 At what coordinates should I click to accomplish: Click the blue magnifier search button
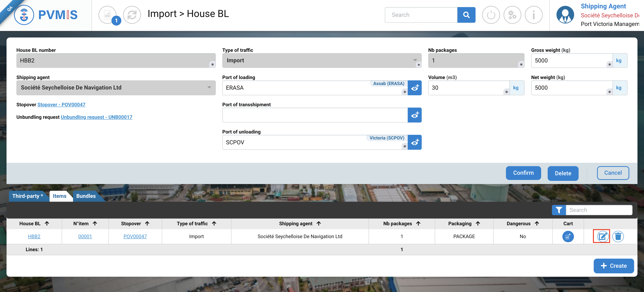click(466, 15)
